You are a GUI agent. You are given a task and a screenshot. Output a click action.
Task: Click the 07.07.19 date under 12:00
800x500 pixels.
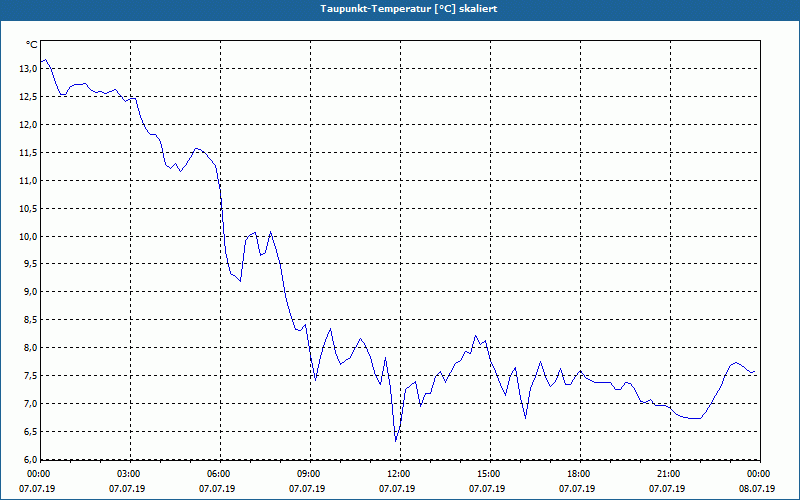[396, 489]
